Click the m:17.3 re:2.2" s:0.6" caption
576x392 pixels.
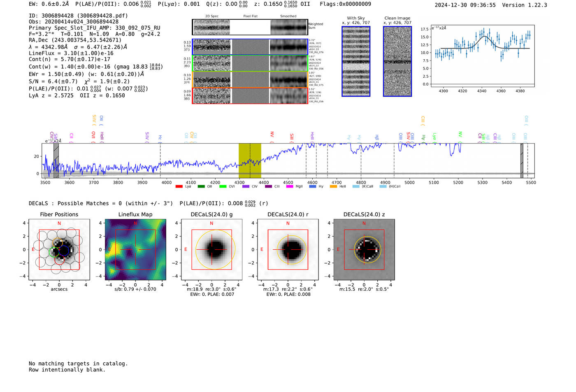[x=288, y=289]
